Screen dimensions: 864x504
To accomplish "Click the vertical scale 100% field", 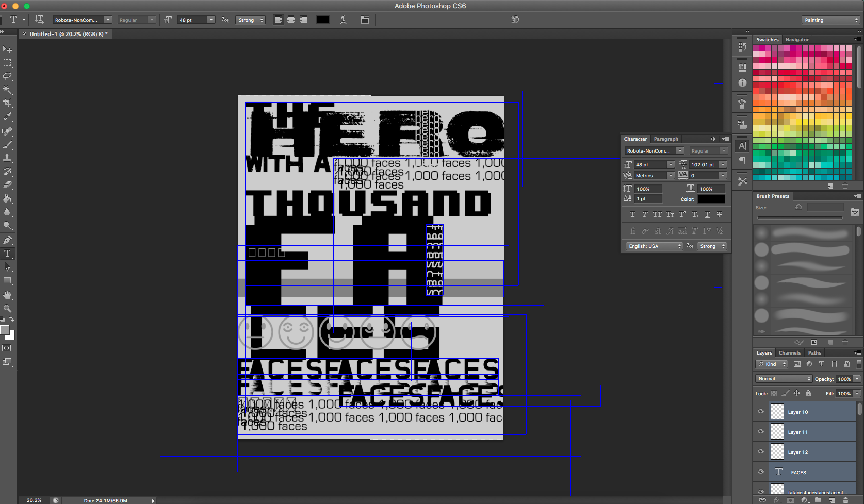I will pos(648,189).
